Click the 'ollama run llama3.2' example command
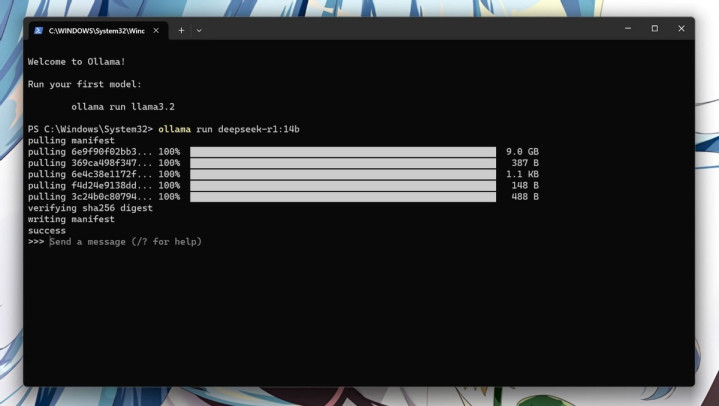This screenshot has height=406, width=719. [123, 107]
